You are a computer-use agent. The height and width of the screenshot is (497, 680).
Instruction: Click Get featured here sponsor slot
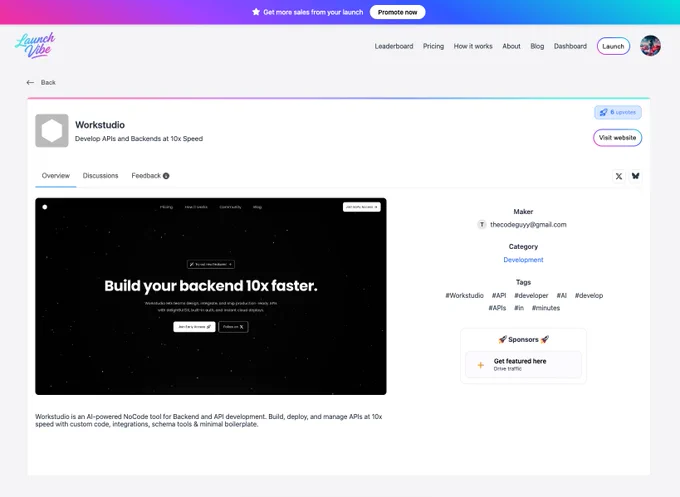click(x=523, y=364)
